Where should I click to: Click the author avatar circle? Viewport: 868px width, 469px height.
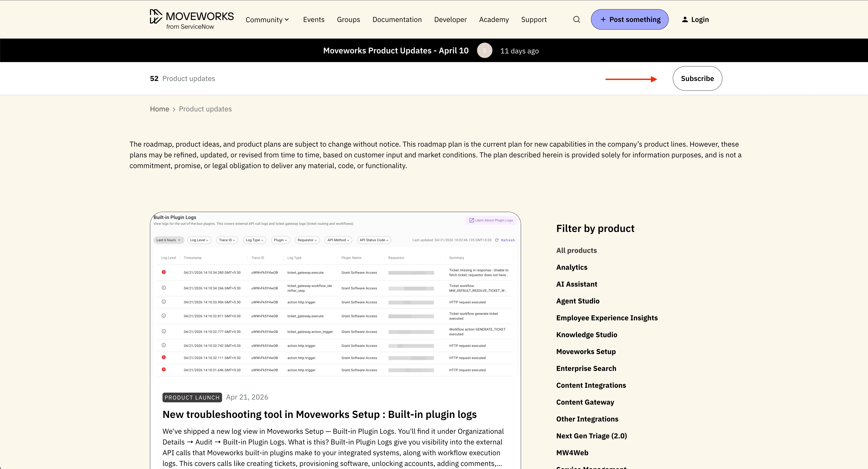[x=484, y=51]
